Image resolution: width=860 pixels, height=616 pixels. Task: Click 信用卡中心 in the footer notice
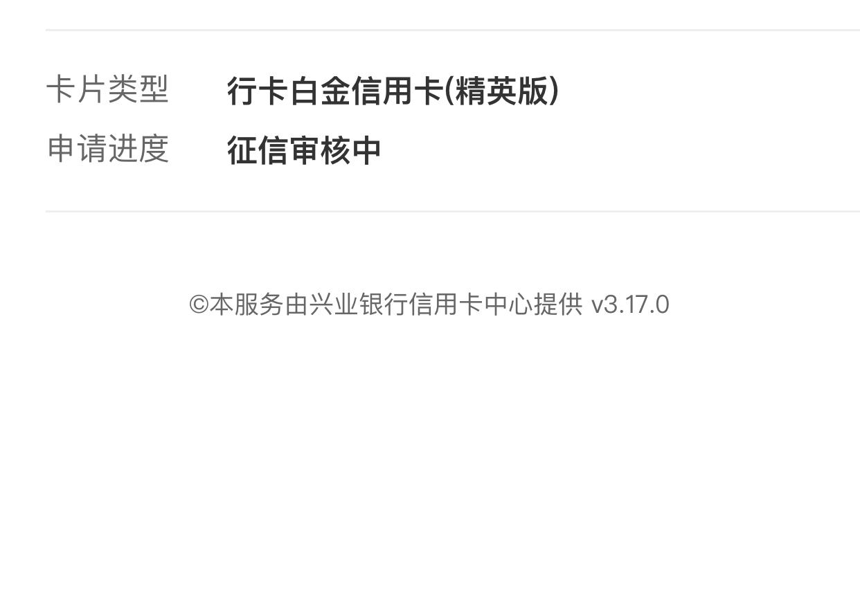(x=469, y=305)
